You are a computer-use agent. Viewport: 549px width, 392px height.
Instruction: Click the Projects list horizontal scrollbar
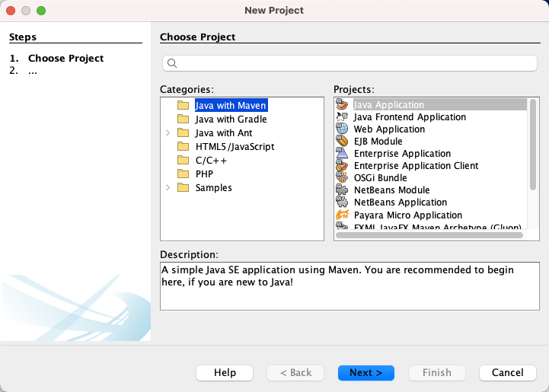click(429, 235)
